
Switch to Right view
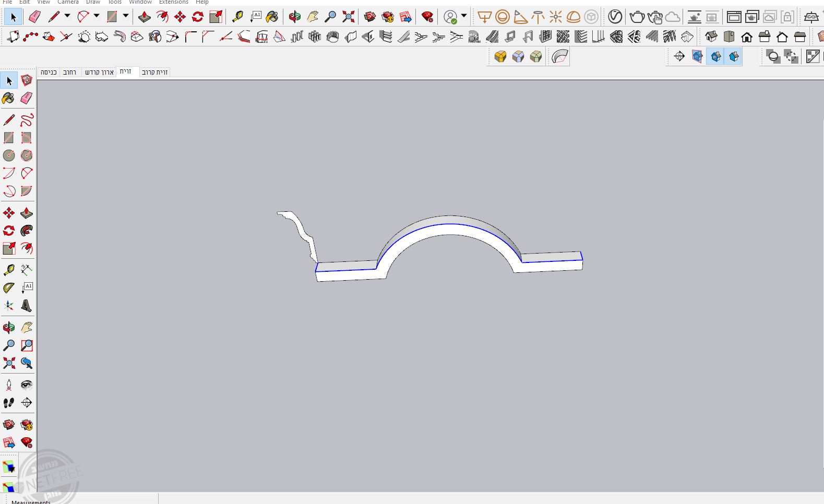pyautogui.click(x=765, y=37)
